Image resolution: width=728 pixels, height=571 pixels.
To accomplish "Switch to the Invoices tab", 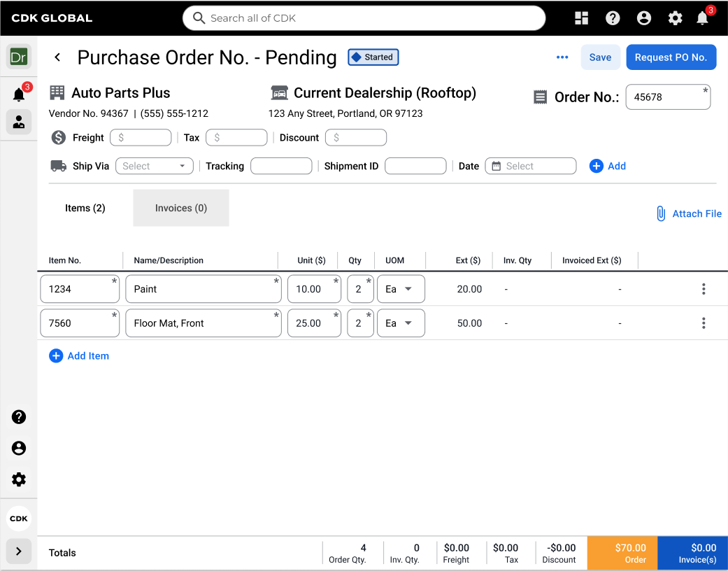I will [180, 208].
